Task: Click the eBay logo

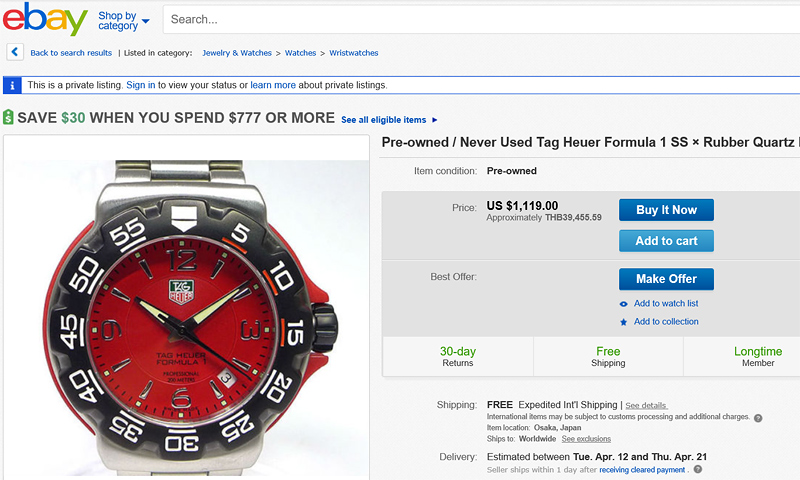Action: click(45, 19)
